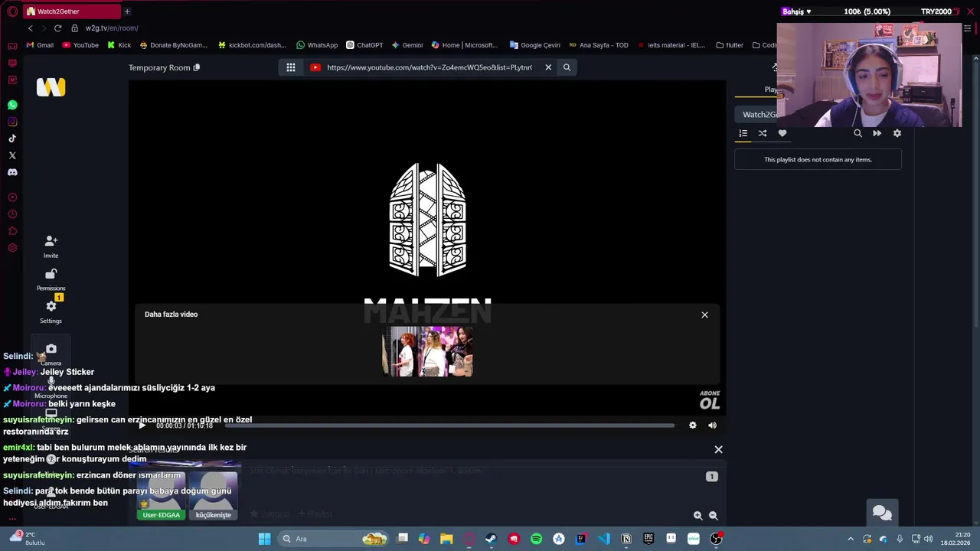
Task: Open the Kick bookmark
Action: [119, 45]
